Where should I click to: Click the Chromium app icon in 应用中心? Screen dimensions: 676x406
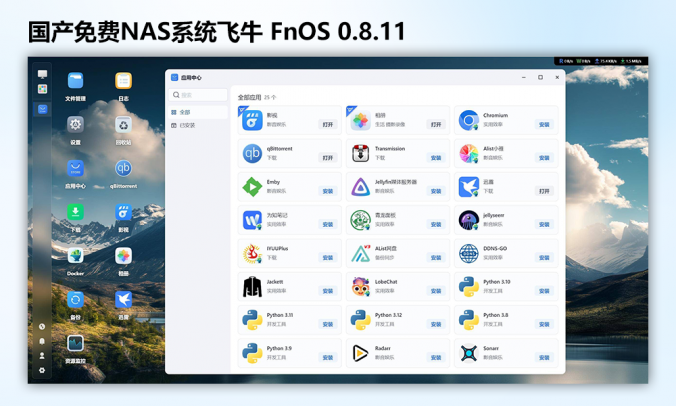tap(469, 120)
